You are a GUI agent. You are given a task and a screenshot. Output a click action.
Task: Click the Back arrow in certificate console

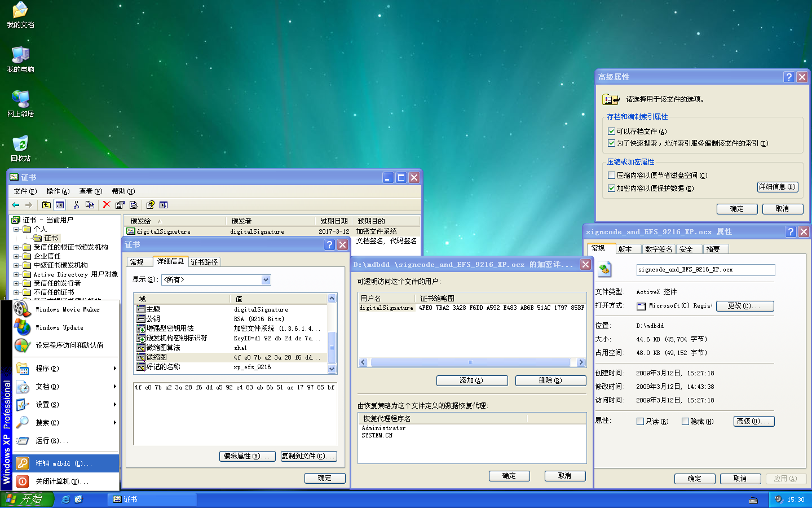click(16, 205)
